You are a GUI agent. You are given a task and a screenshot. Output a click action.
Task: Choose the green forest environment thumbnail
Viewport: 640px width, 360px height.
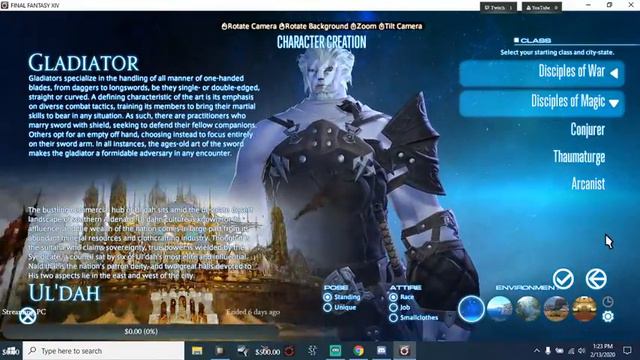pos(528,309)
